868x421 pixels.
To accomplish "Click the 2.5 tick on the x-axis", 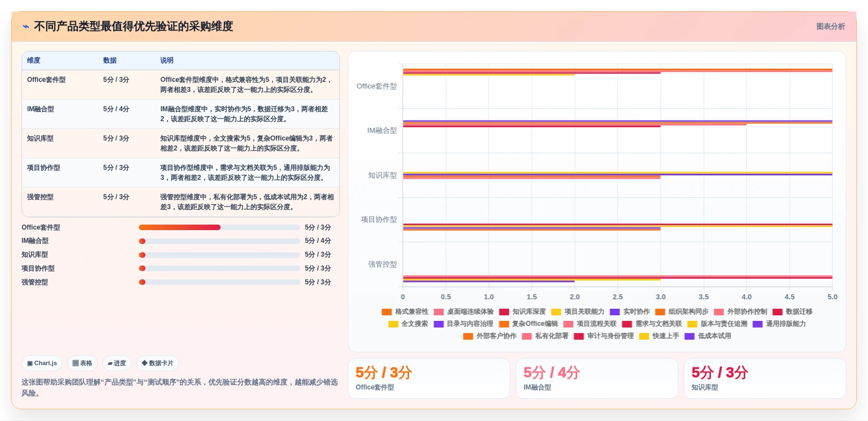I will [618, 297].
